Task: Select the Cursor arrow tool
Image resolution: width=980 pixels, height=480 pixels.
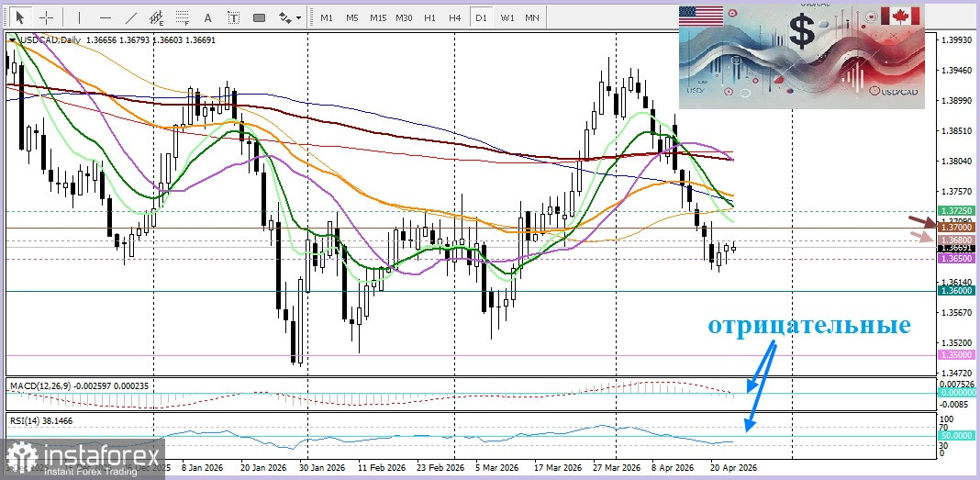Action: point(20,17)
